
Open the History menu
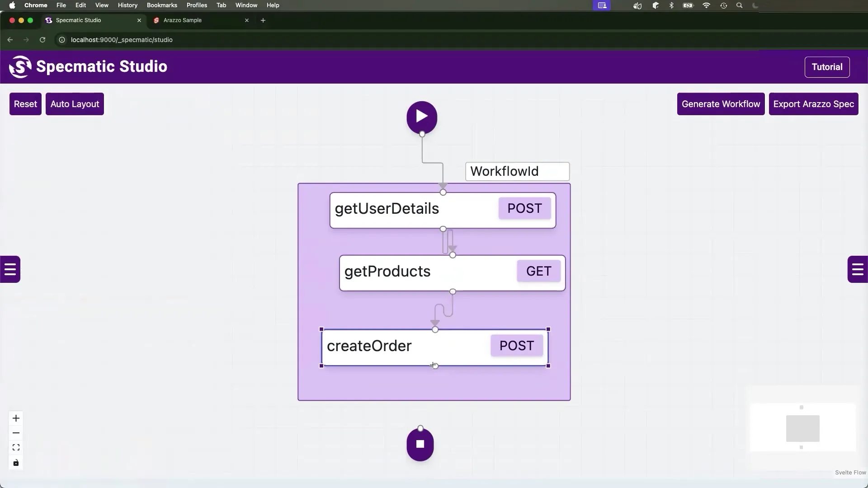pyautogui.click(x=127, y=5)
